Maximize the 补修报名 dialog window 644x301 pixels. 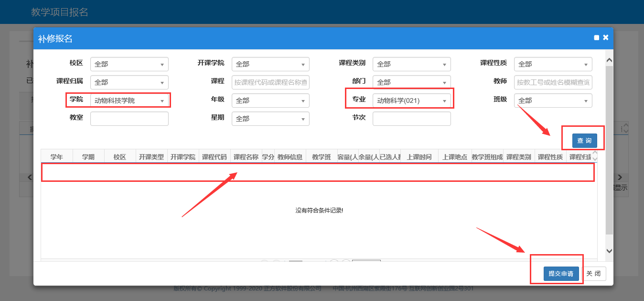[596, 38]
